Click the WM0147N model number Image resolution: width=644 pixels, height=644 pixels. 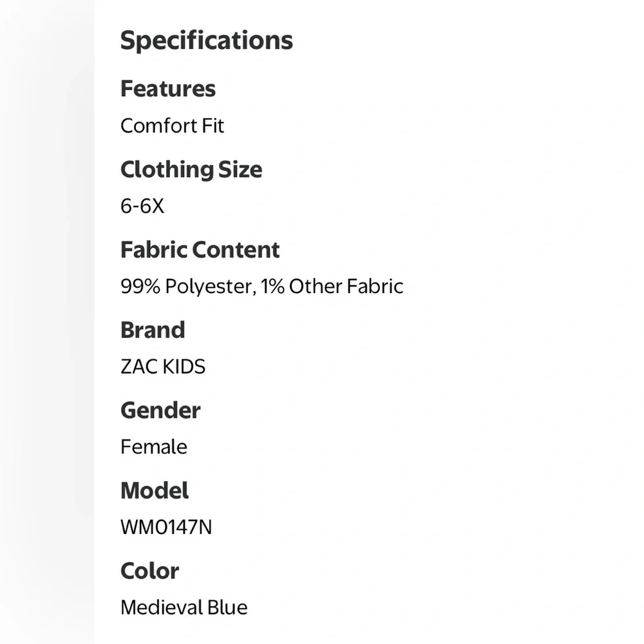tap(166, 527)
